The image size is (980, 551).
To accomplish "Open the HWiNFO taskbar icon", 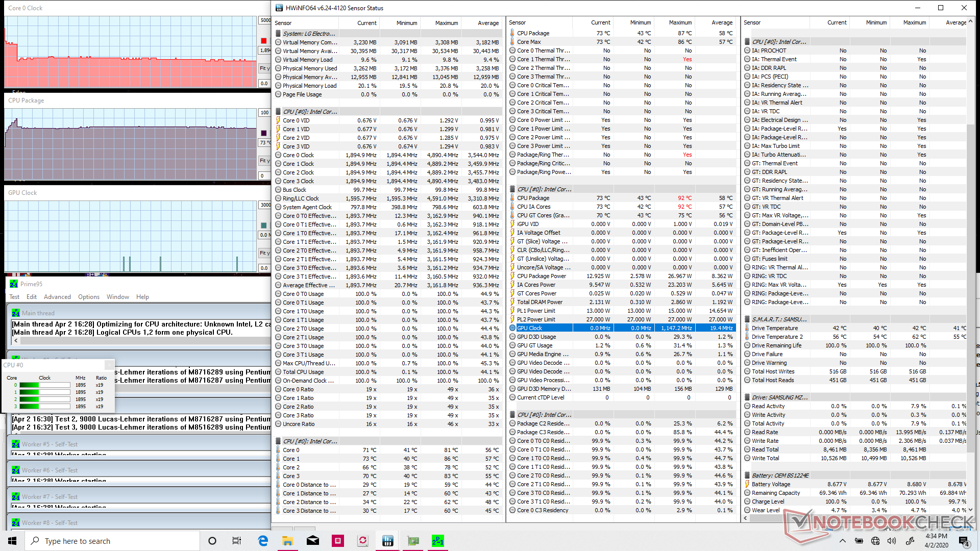I will (387, 541).
